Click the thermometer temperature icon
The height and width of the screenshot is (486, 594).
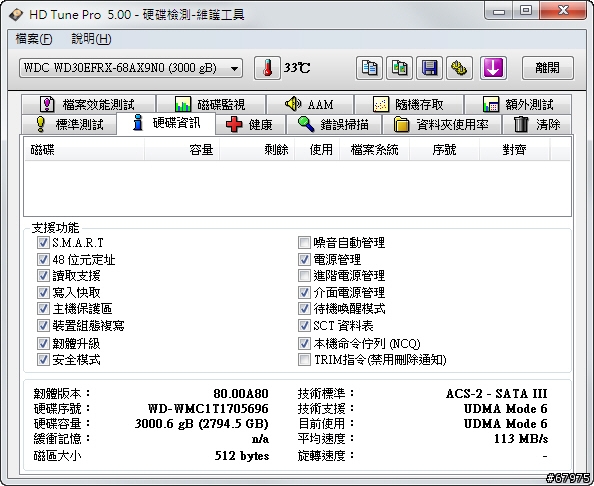(267, 68)
